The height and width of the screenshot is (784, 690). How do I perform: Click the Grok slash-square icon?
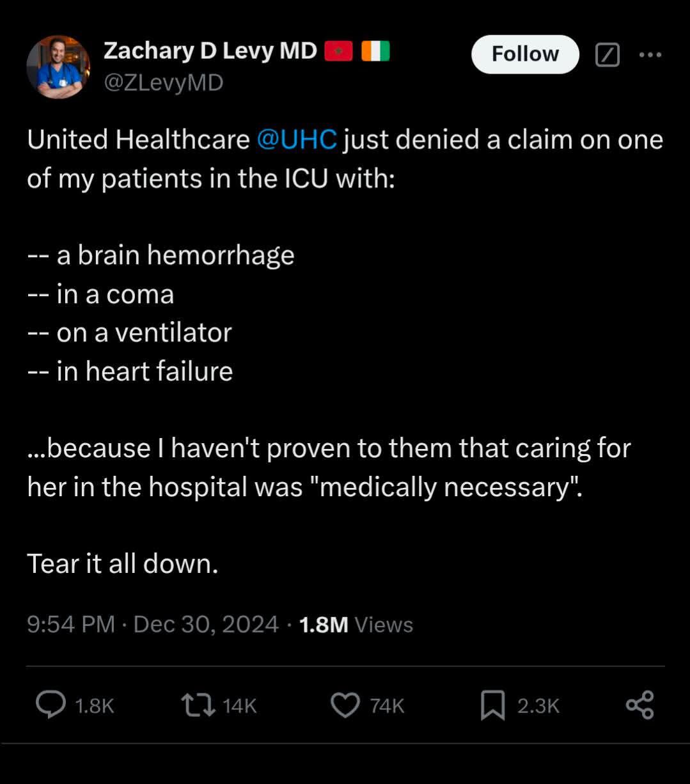608,56
